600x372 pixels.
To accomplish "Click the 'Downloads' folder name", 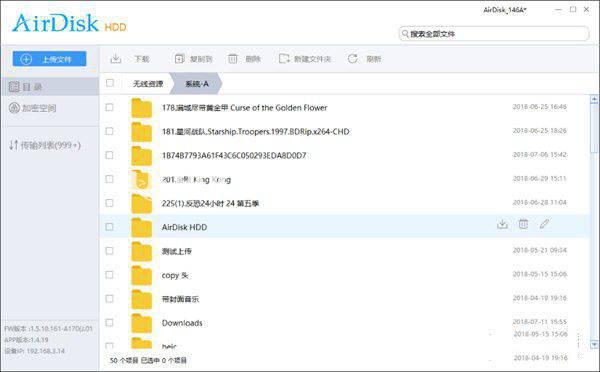I will (182, 323).
